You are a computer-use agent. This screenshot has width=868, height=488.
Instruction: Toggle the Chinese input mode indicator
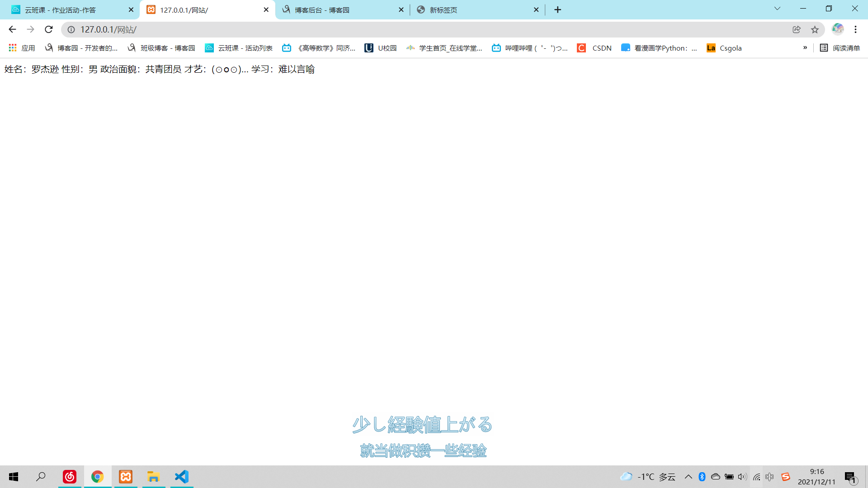tap(769, 477)
